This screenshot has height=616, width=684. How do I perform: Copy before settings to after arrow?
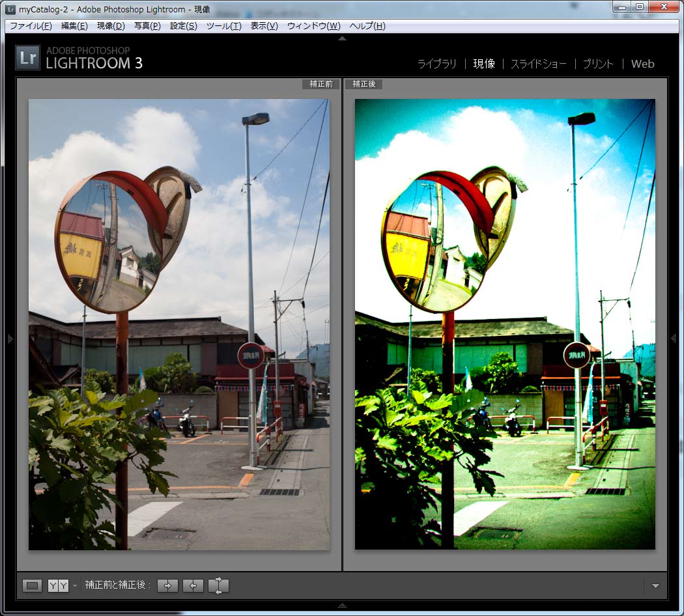(167, 585)
